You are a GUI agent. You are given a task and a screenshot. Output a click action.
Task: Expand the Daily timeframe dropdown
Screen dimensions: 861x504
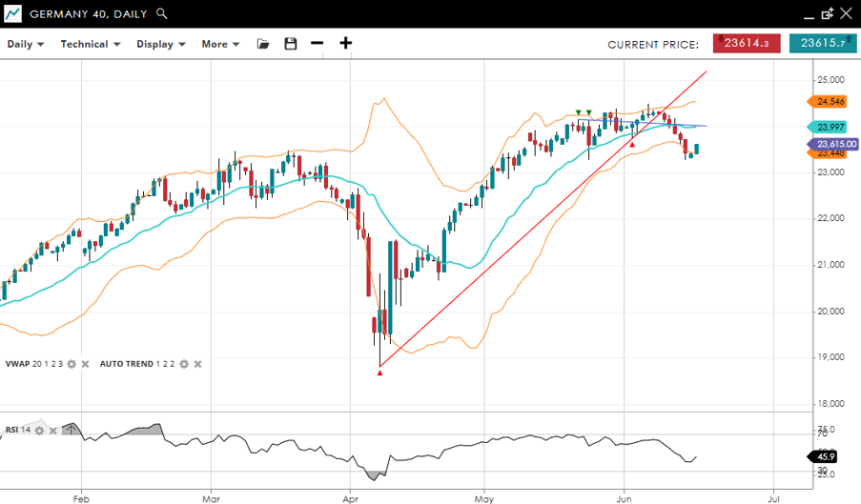click(x=26, y=44)
